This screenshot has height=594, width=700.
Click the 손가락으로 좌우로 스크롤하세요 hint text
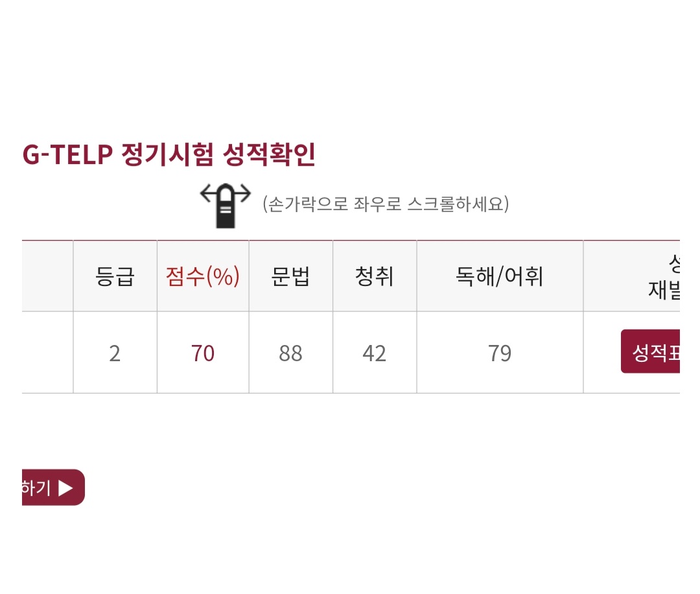tap(386, 204)
